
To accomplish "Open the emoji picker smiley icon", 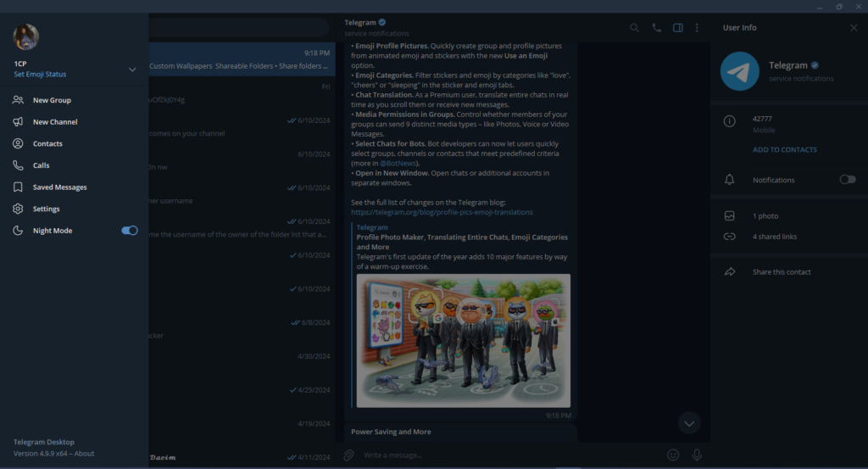I will coord(673,455).
